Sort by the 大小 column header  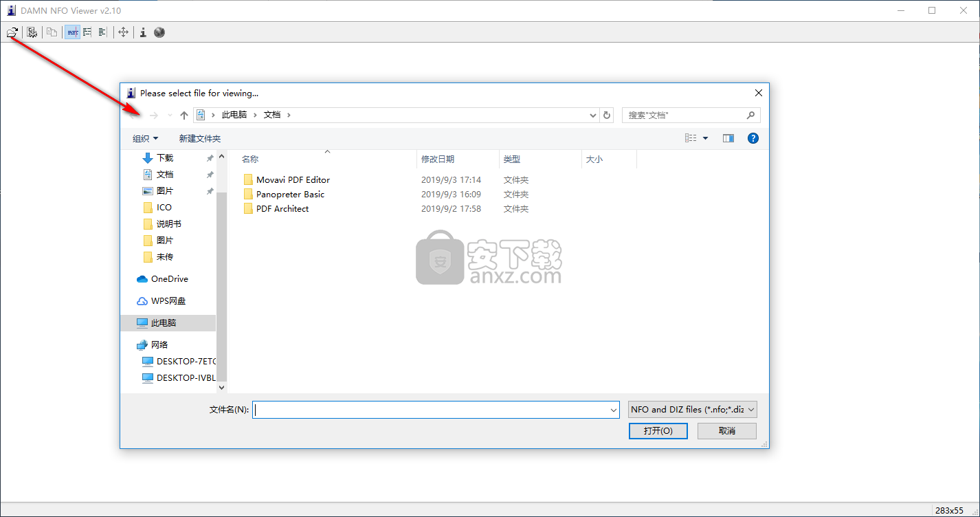pyautogui.click(x=594, y=159)
